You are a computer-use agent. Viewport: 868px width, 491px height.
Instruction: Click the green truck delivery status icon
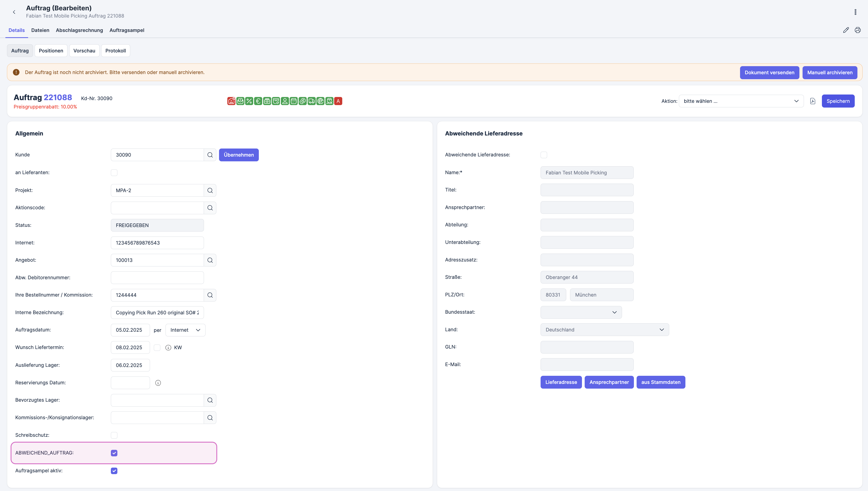tap(311, 101)
